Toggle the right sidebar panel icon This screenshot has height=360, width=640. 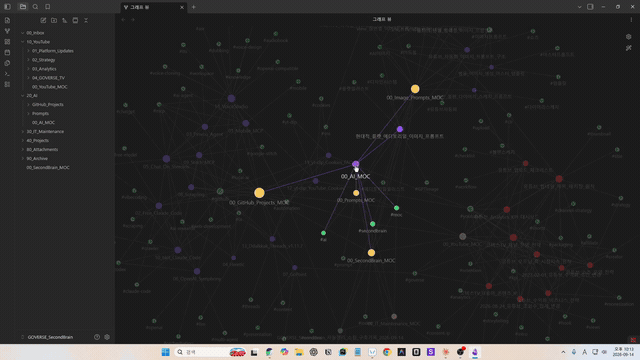pos(590,7)
